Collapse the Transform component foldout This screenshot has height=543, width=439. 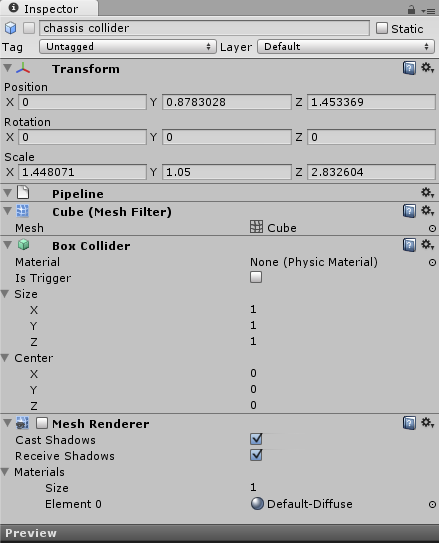(x=7, y=68)
